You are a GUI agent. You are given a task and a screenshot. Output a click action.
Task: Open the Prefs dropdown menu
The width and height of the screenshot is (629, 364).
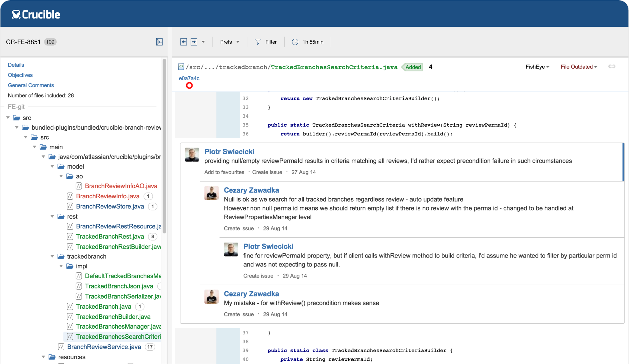[229, 42]
